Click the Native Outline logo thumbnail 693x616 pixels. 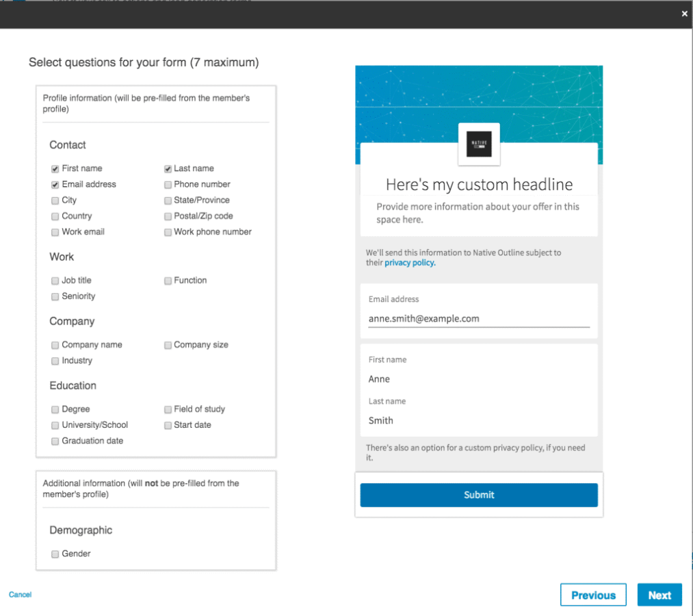point(479,144)
